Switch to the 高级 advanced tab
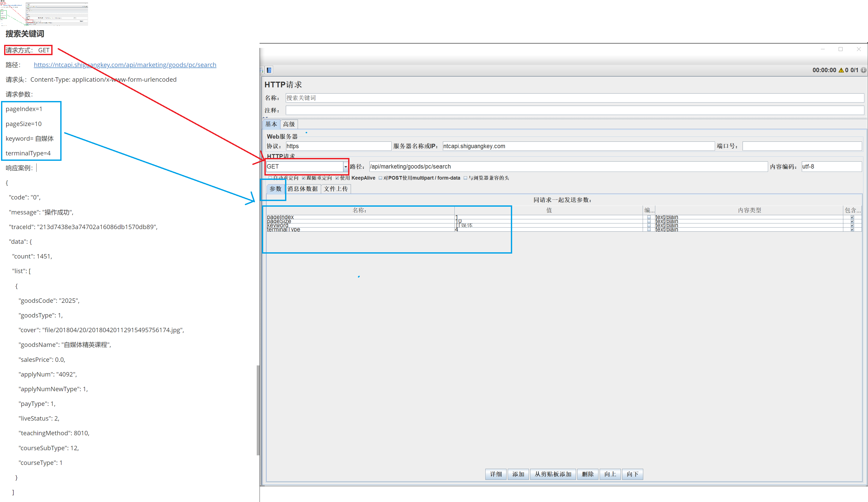Screen dimensions: 868x502 click(x=289, y=124)
